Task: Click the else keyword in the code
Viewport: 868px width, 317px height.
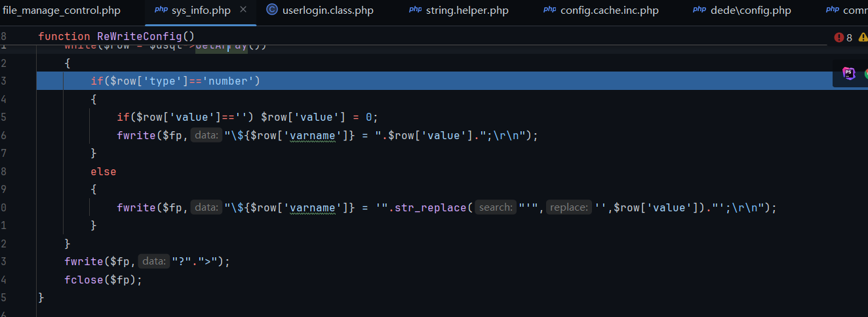Action: click(x=104, y=171)
